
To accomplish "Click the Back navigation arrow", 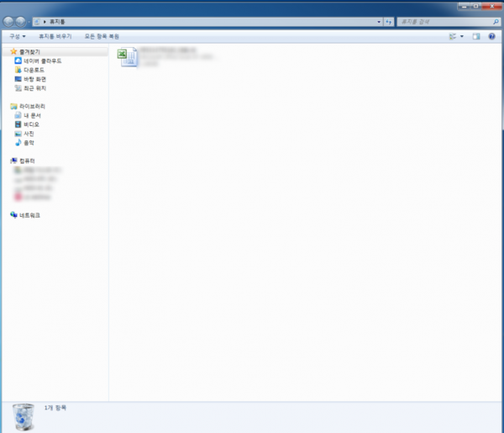I will coord(8,20).
